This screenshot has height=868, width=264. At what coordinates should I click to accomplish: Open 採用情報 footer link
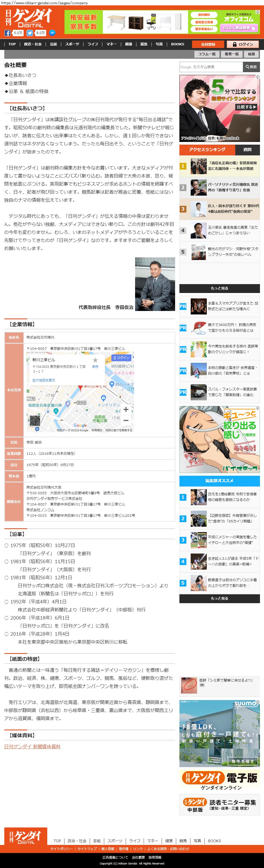(x=155, y=857)
